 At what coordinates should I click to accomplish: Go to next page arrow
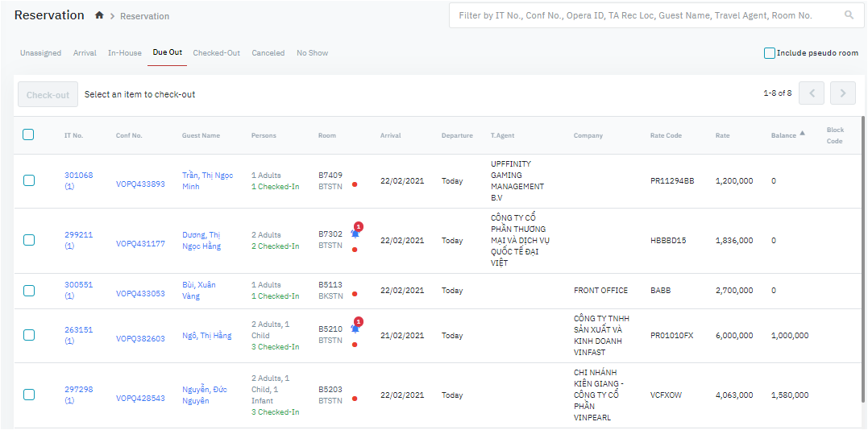pos(842,93)
